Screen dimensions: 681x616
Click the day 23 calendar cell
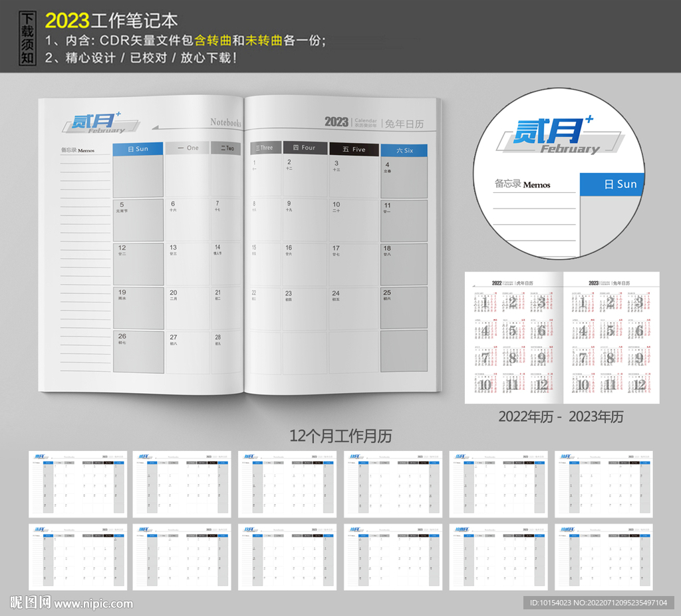tap(305, 309)
